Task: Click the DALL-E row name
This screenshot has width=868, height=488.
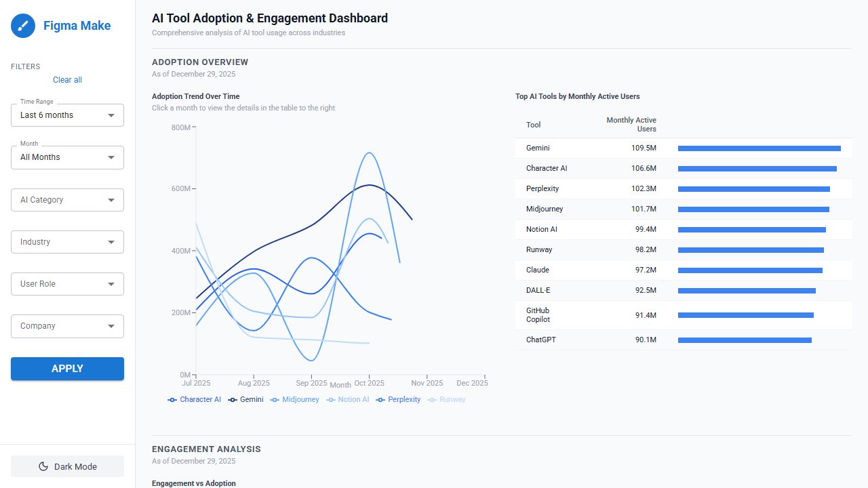Action: coord(538,291)
